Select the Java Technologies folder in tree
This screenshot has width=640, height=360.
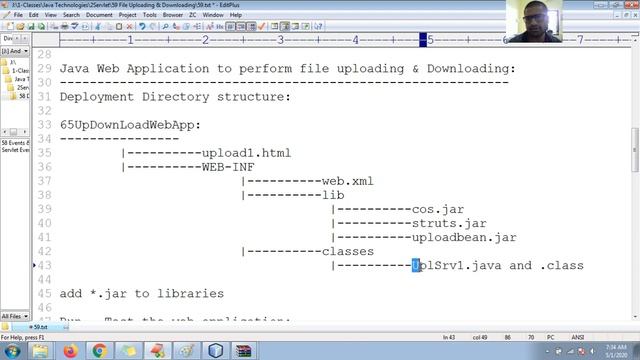[18, 79]
